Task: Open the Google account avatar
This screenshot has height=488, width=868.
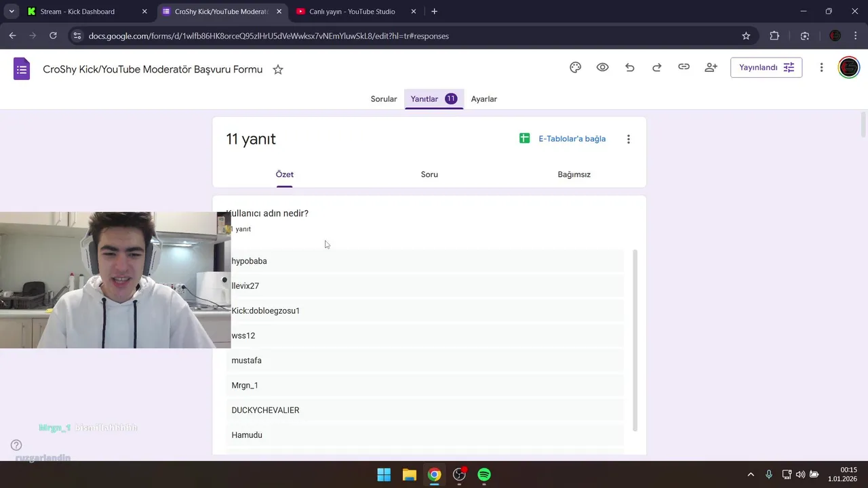Action: tap(849, 67)
